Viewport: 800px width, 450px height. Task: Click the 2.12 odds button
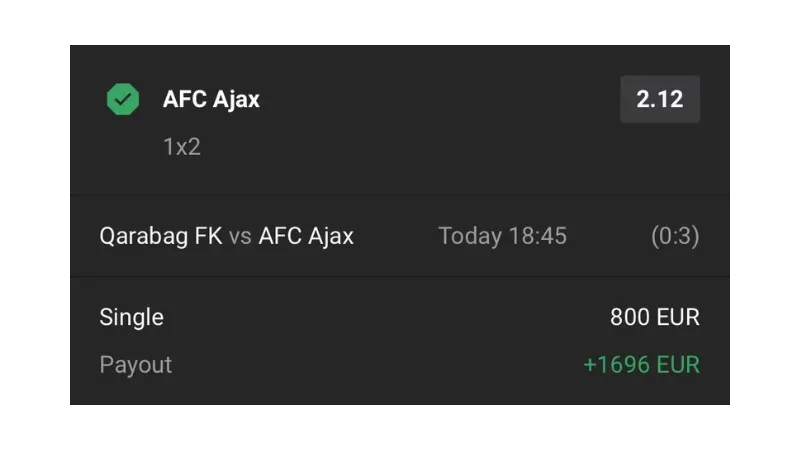tap(660, 99)
